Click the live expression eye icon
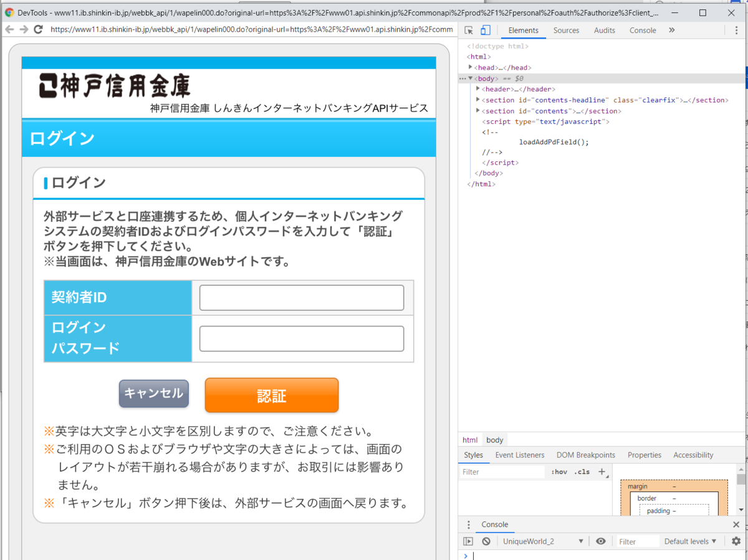Viewport: 748px width, 560px height. (x=600, y=541)
